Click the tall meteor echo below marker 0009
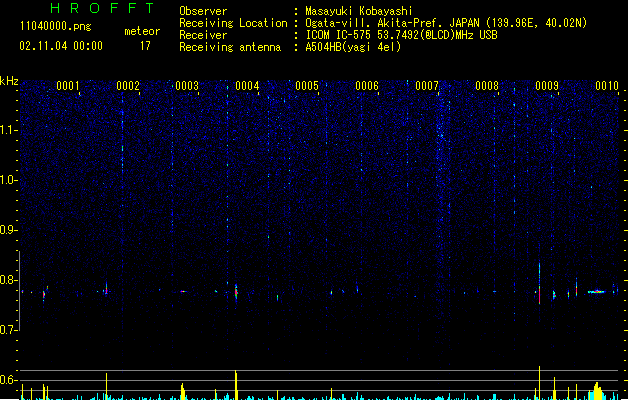Viewport: 629px width, 400px height. coord(539,283)
